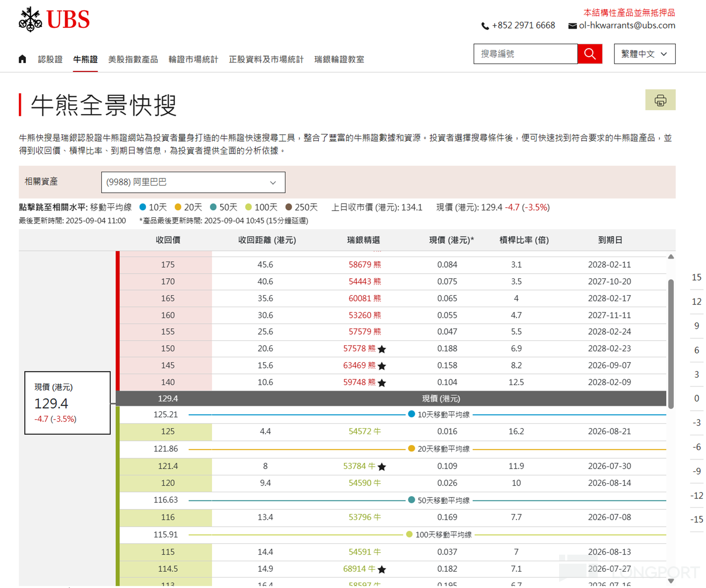Click the 本結構性產品並無抵押品 notice
The width and height of the screenshot is (706, 588).
pyautogui.click(x=629, y=13)
